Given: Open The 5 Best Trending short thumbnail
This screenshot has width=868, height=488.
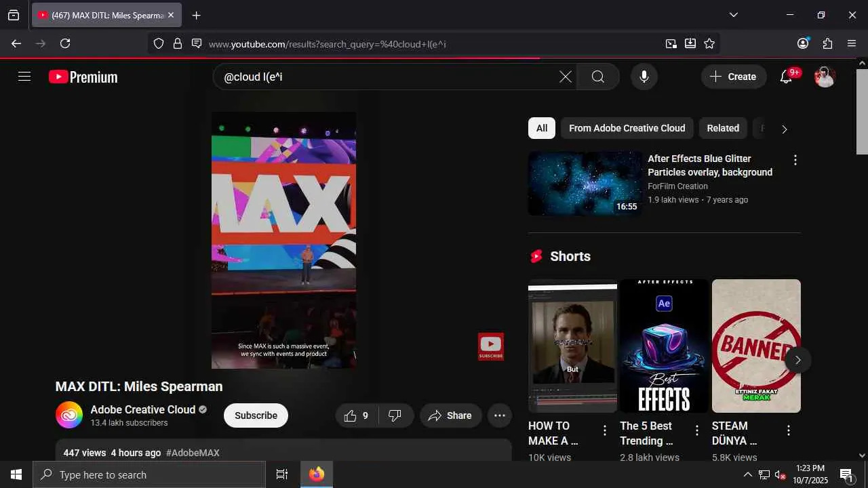Looking at the screenshot, I should [664, 346].
